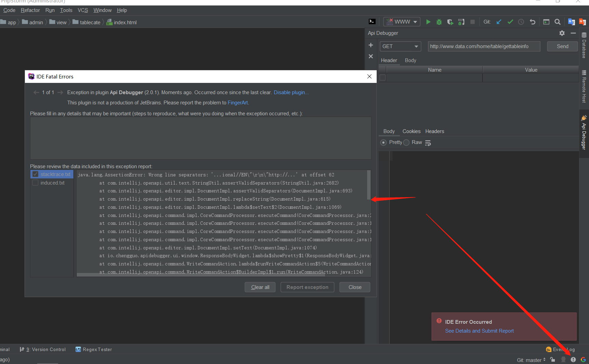Screen dimensions: 589x364
Task: Open Api Debugger settings gear
Action: coord(562,33)
